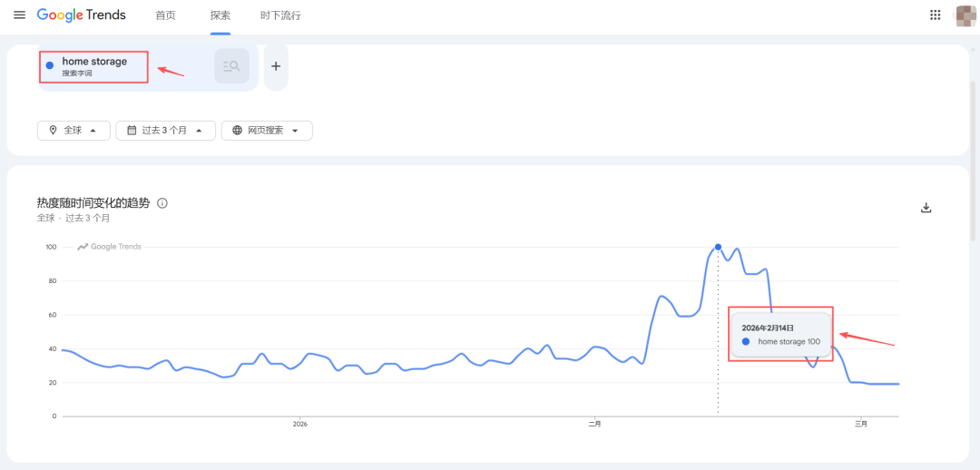This screenshot has width=980, height=470.
Task: Expand the 全球 region dropdown
Action: (73, 131)
